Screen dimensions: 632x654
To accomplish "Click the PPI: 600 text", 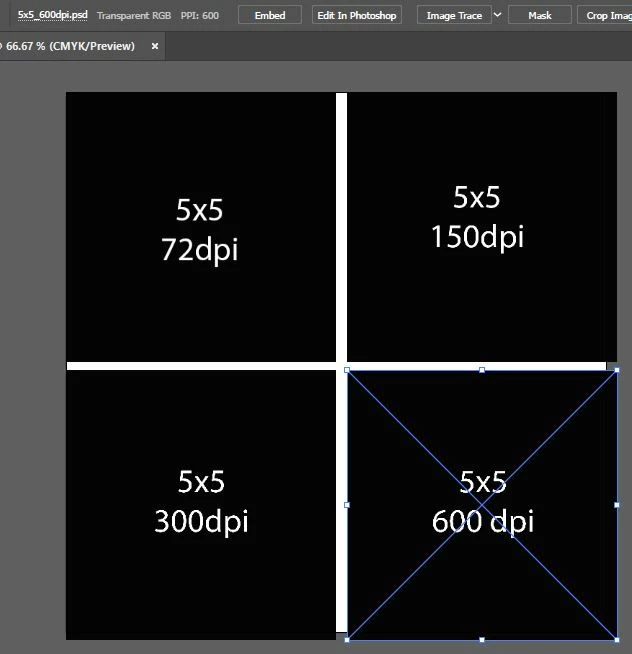I will point(199,15).
